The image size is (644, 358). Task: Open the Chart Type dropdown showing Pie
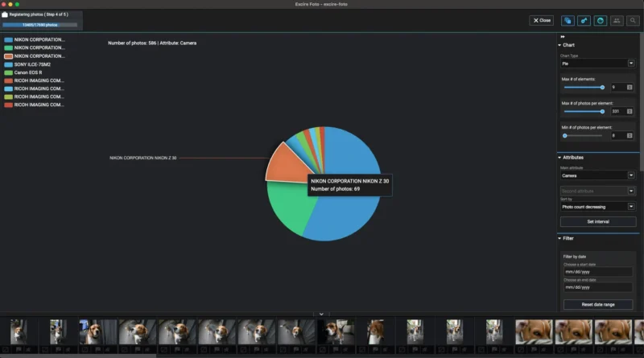(x=598, y=64)
